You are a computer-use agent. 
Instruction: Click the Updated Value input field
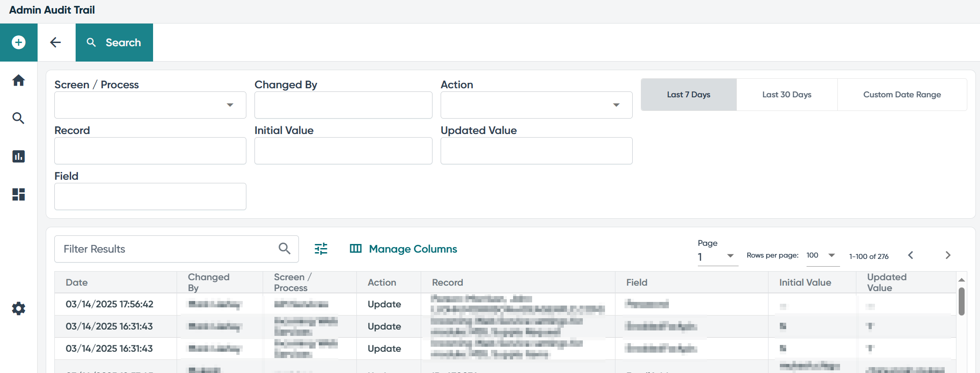pos(537,151)
